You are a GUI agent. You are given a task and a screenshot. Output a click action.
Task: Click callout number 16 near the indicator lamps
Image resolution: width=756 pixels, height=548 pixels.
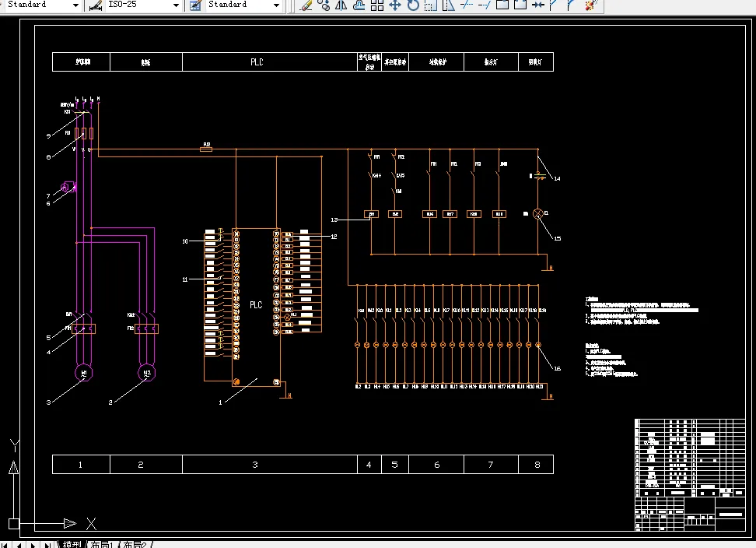point(558,368)
